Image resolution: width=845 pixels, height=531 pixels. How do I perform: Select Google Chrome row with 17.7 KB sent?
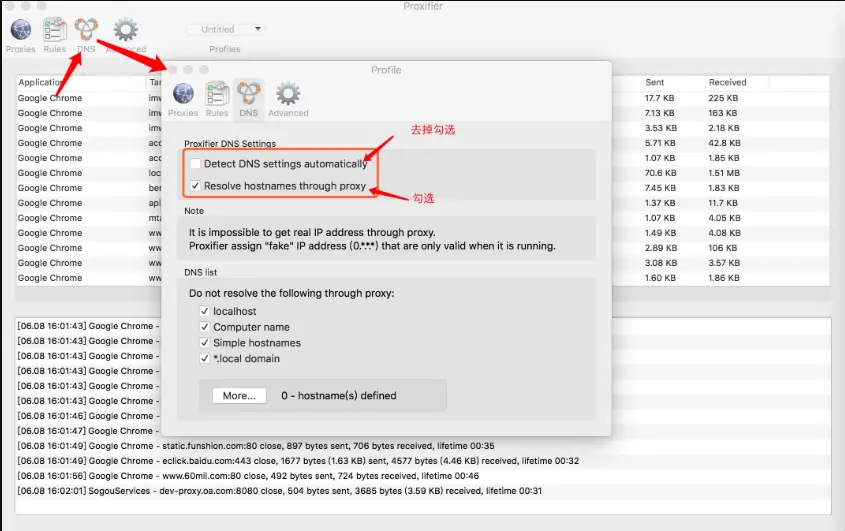point(423,98)
